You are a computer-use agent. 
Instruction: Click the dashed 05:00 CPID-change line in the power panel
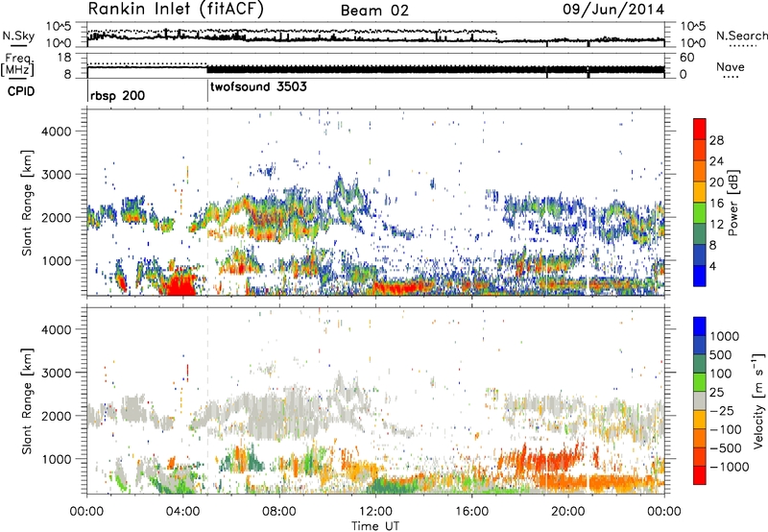(207, 202)
